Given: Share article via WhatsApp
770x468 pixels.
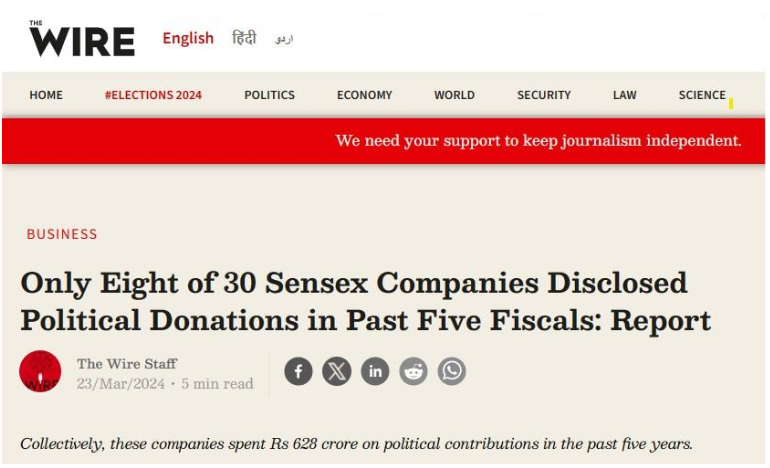Looking at the screenshot, I should tap(452, 372).
